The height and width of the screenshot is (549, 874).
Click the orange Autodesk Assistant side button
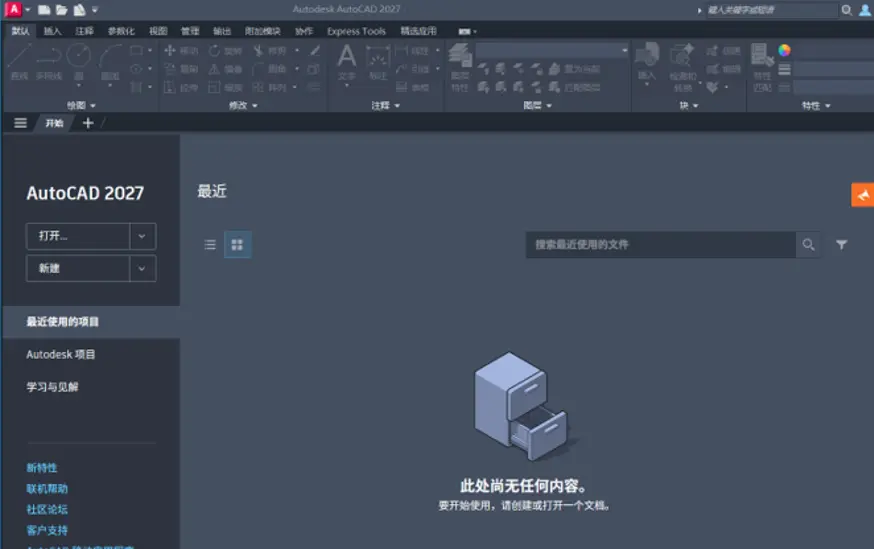863,195
